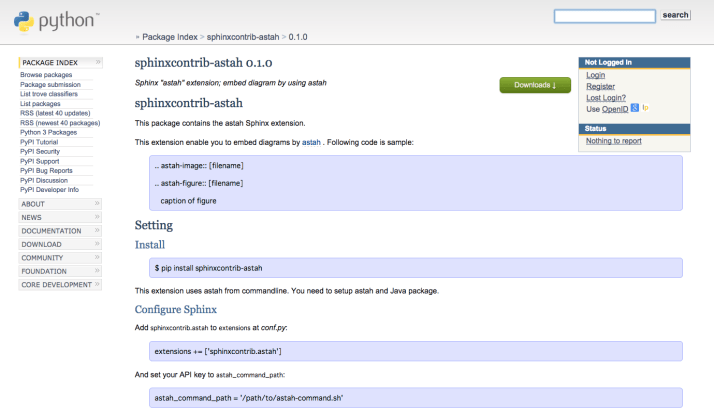Click the Python logo
The image size is (714, 413).
(57, 20)
